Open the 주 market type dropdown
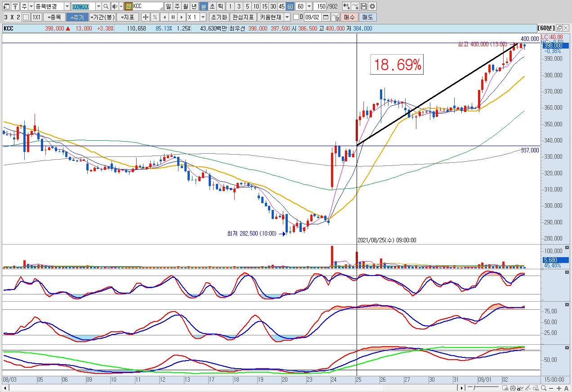 31,6
